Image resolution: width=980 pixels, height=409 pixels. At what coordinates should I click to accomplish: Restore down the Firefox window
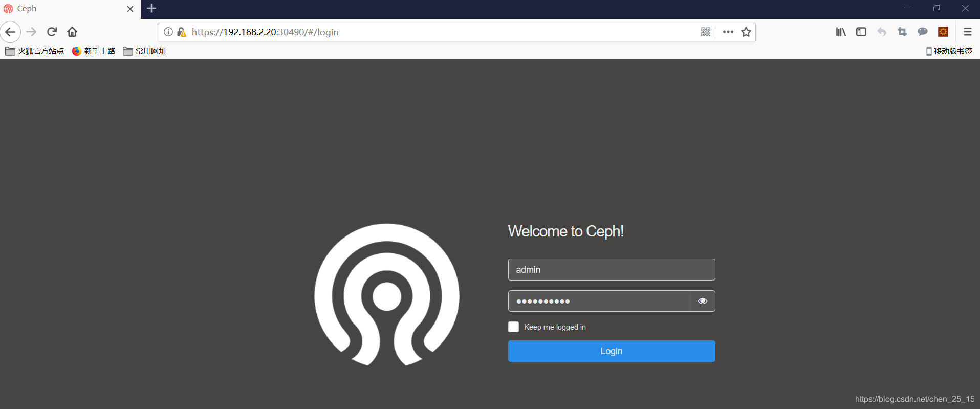[x=937, y=8]
